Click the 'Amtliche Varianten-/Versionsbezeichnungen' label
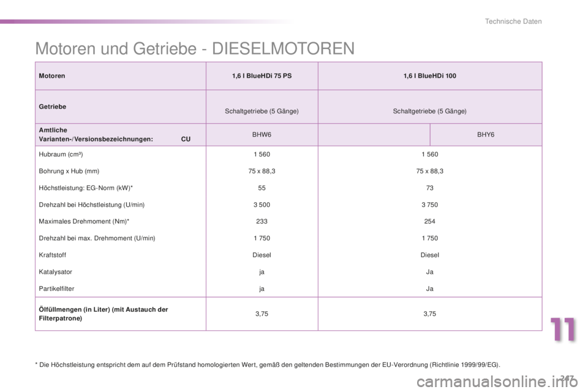588x392 pixels. 96,135
